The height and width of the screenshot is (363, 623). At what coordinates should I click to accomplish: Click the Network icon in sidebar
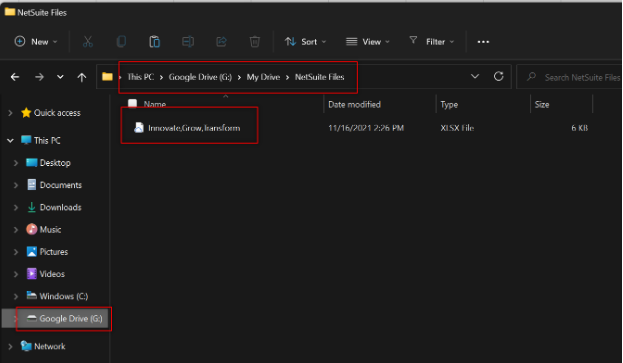[26, 346]
